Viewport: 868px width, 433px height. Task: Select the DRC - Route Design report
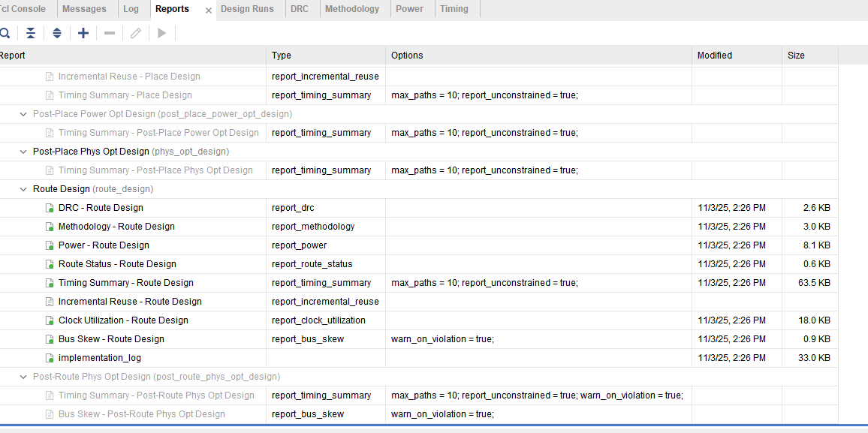[x=101, y=208]
